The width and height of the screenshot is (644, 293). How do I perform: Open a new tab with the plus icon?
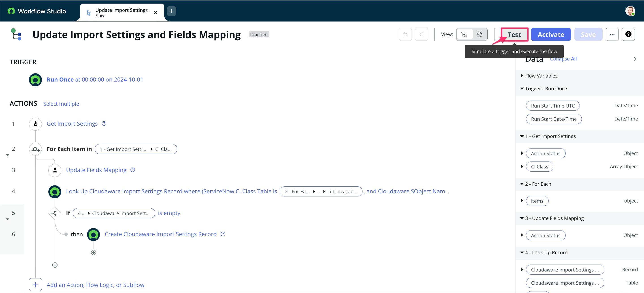pos(171,11)
